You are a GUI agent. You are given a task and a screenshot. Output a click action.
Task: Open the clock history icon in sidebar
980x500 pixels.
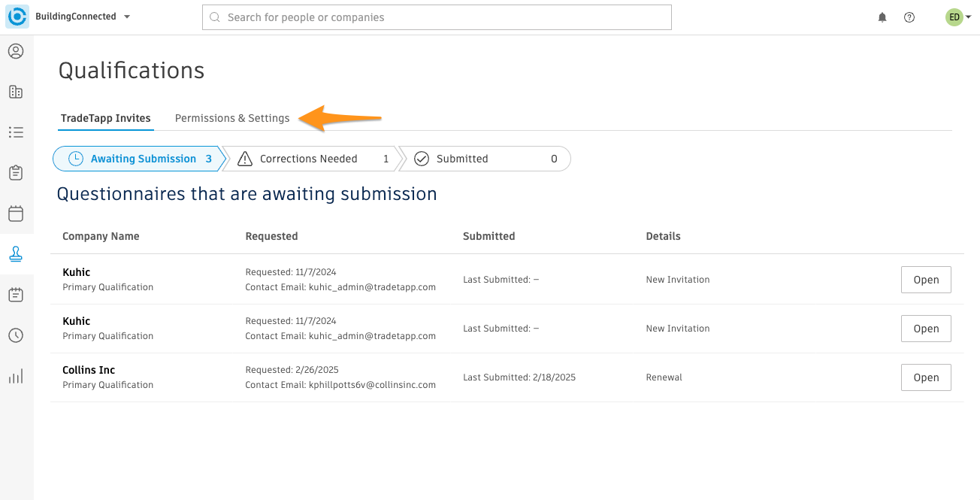[x=16, y=335]
